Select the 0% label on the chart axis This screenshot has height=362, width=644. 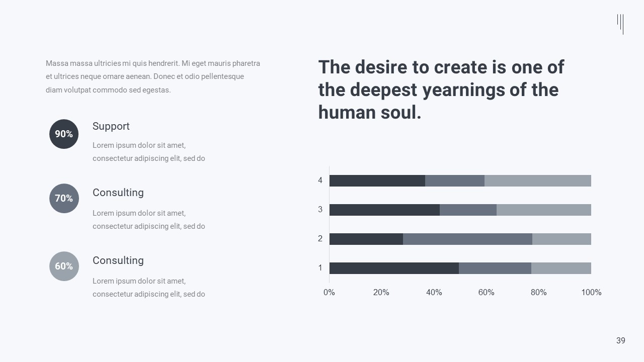[329, 293]
